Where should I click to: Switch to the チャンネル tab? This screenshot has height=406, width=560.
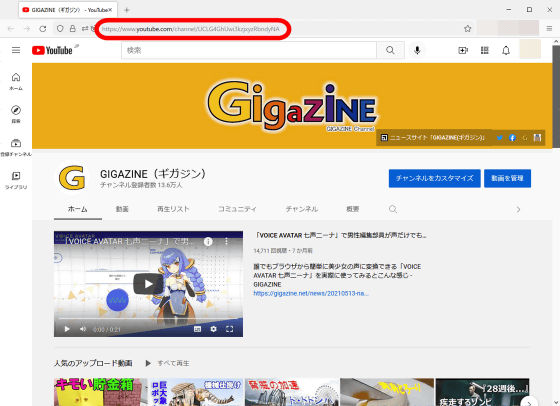pos(301,209)
